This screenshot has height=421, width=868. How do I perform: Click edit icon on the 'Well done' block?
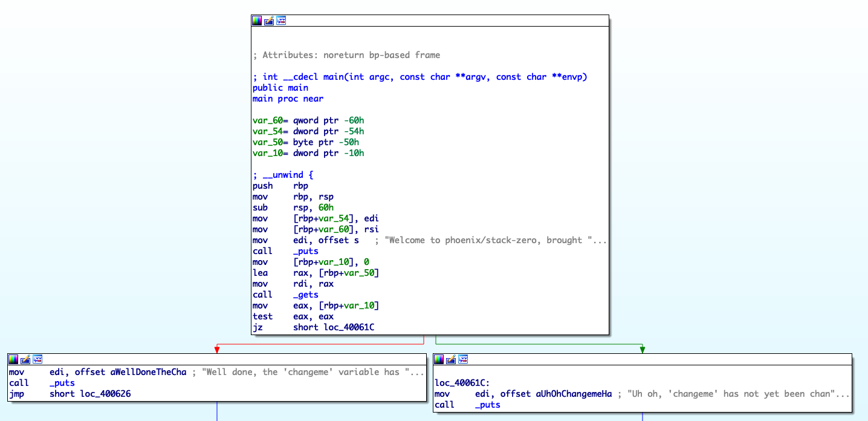pyautogui.click(x=25, y=359)
